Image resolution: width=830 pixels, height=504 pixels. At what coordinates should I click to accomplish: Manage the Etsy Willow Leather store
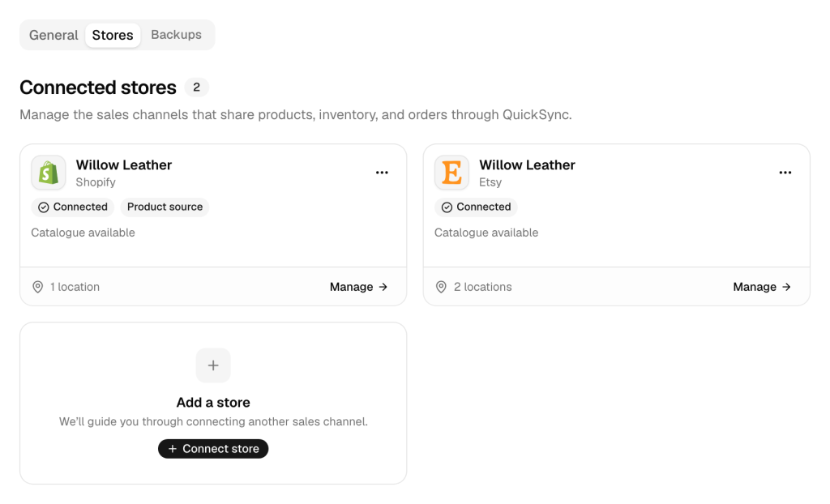click(762, 287)
